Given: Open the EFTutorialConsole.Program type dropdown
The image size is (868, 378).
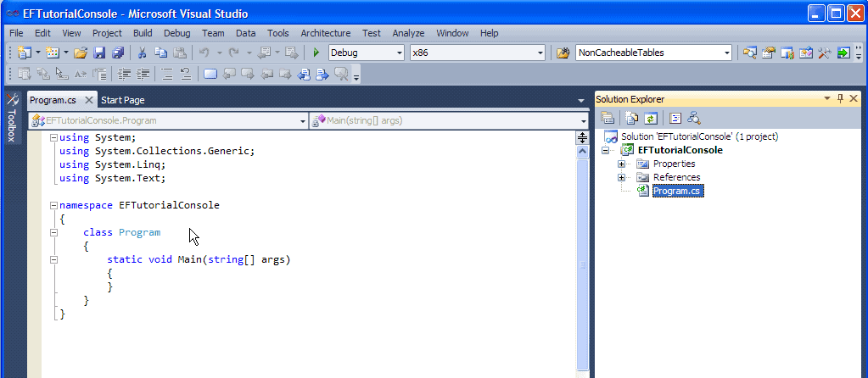Looking at the screenshot, I should (302, 120).
